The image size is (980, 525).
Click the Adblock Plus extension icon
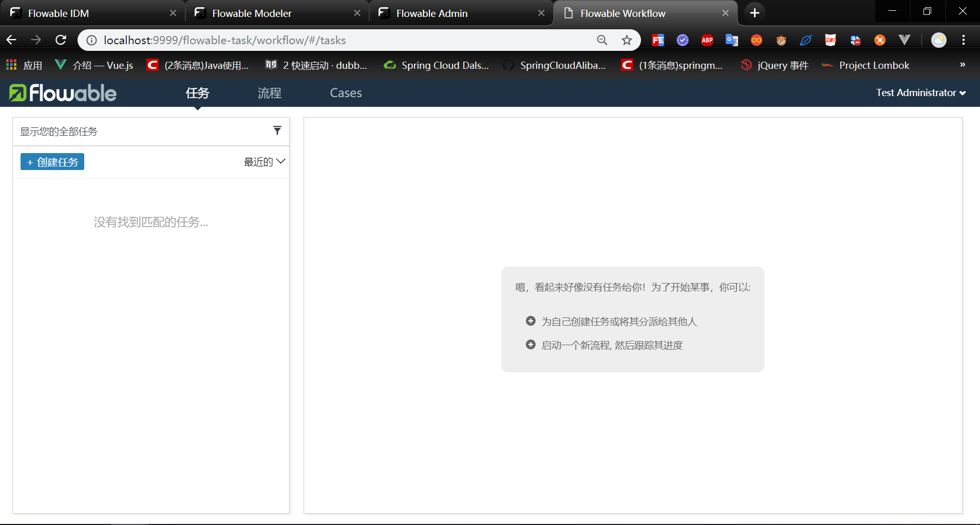707,40
